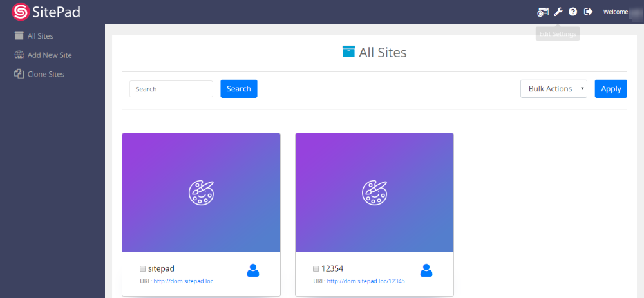Click the All Sites archive box heading icon
Image resolution: width=644 pixels, height=298 pixels.
pos(348,52)
